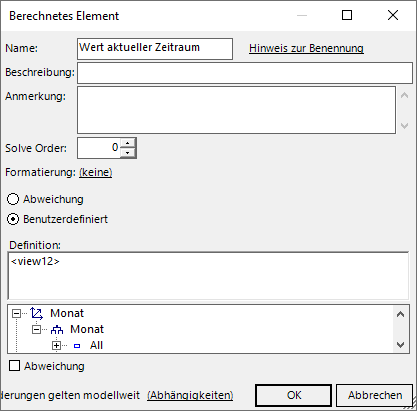Click the Abbrechen button
The height and width of the screenshot is (411, 417).
pos(375,395)
